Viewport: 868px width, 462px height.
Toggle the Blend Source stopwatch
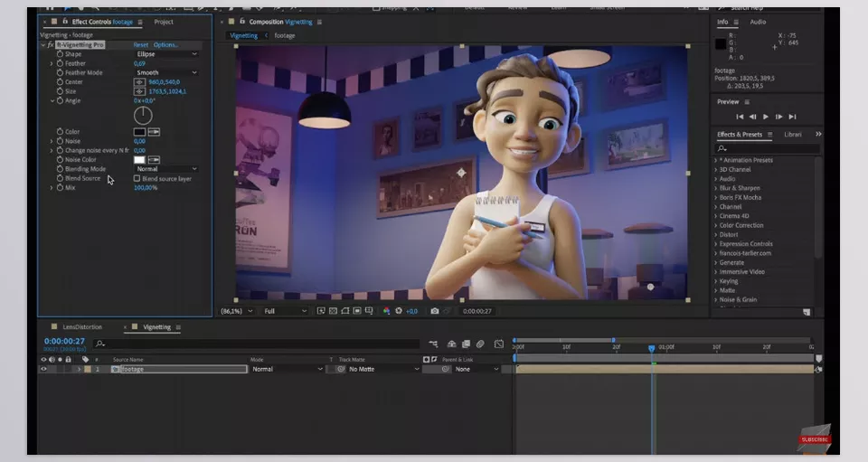pos(60,178)
